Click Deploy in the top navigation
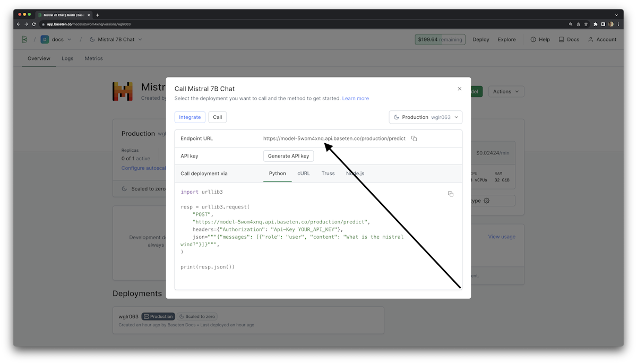 (x=481, y=39)
